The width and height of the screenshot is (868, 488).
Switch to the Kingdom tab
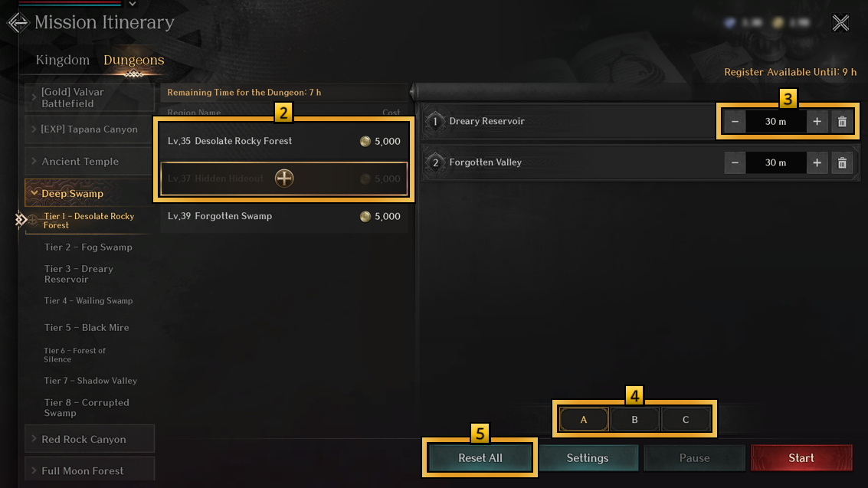63,60
